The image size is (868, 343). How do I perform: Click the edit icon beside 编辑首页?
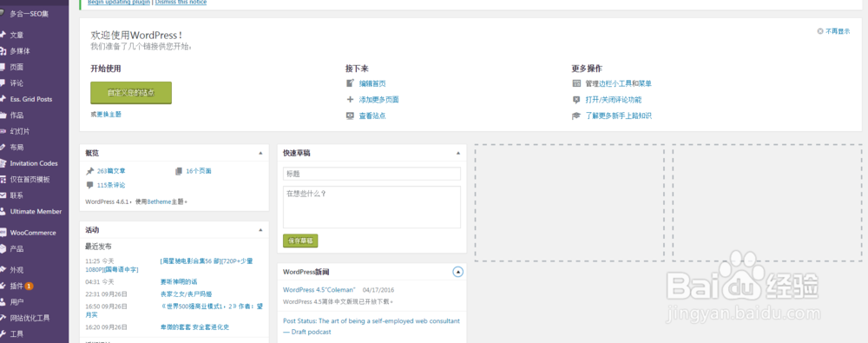pos(350,83)
